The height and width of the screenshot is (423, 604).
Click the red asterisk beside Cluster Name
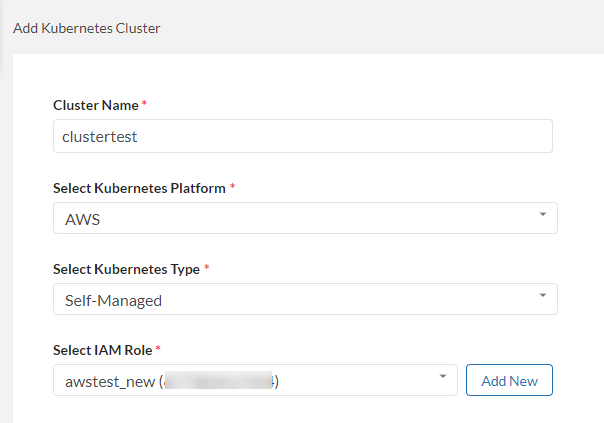[144, 104]
